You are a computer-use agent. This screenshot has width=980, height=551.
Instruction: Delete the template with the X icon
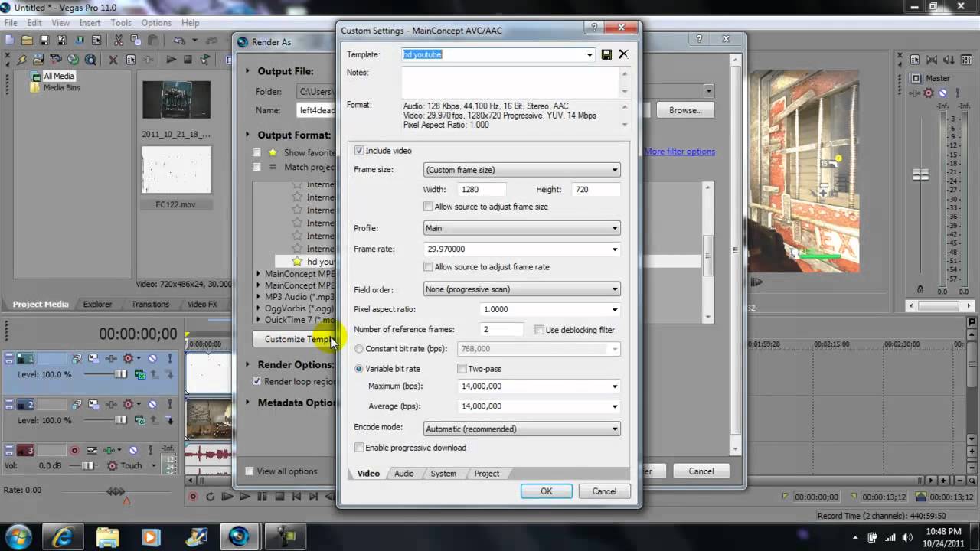click(x=623, y=54)
